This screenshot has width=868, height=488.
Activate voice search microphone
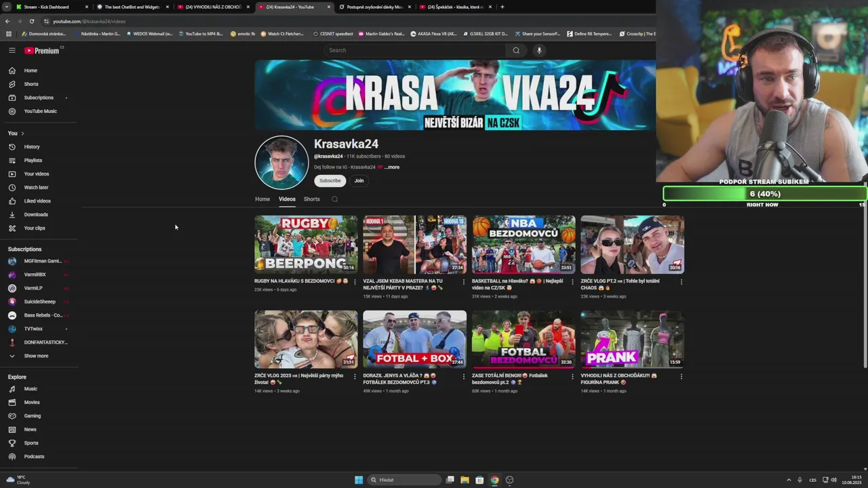point(539,50)
